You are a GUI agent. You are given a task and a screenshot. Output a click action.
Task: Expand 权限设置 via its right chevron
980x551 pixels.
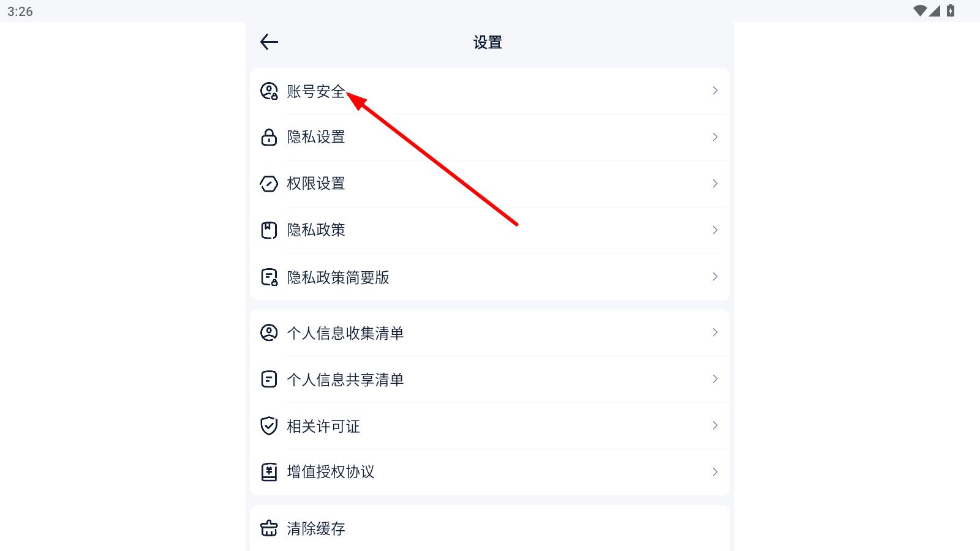tap(715, 184)
